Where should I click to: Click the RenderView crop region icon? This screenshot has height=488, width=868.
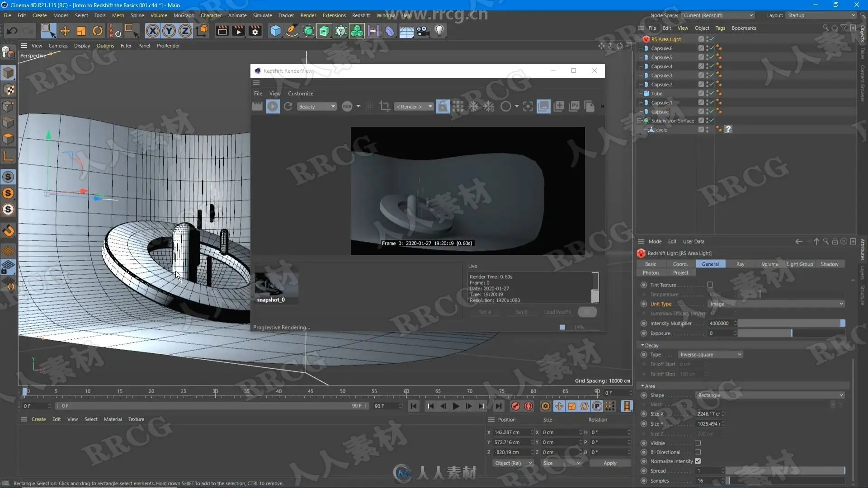pyautogui.click(x=384, y=106)
